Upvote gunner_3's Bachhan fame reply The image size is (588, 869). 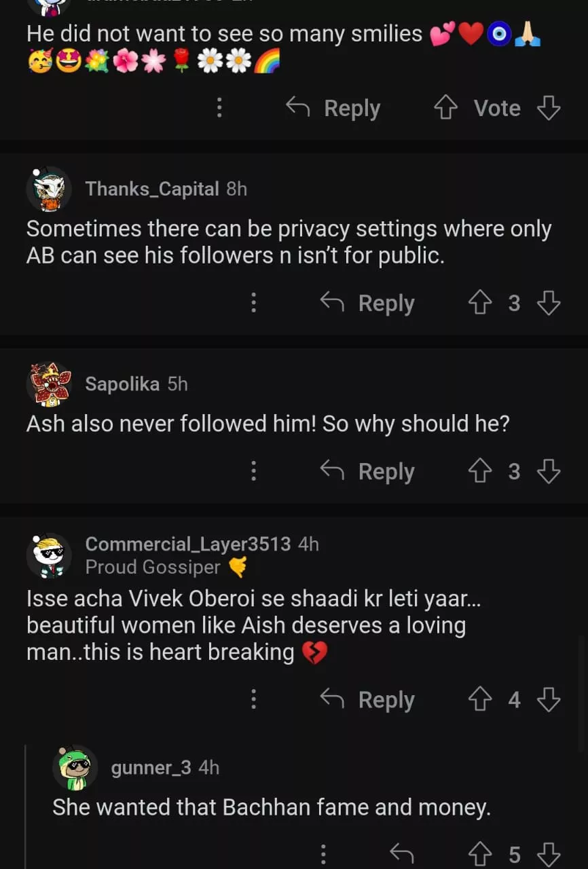(x=480, y=854)
